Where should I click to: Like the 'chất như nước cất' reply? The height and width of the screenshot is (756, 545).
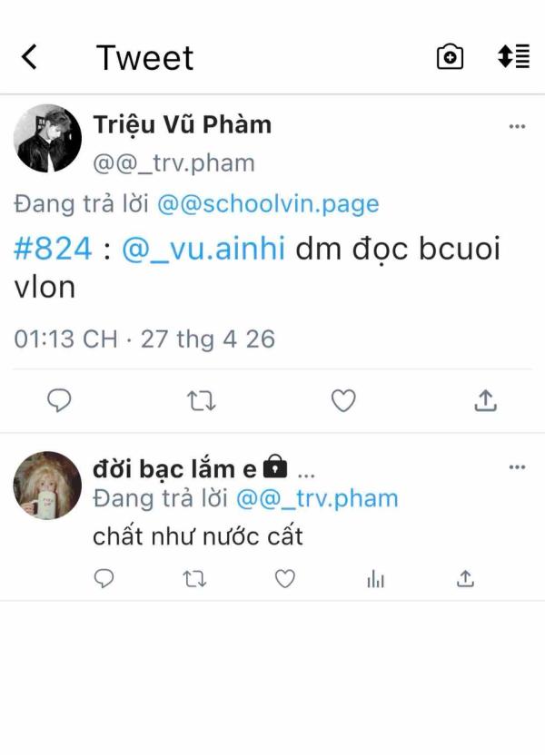point(285,579)
